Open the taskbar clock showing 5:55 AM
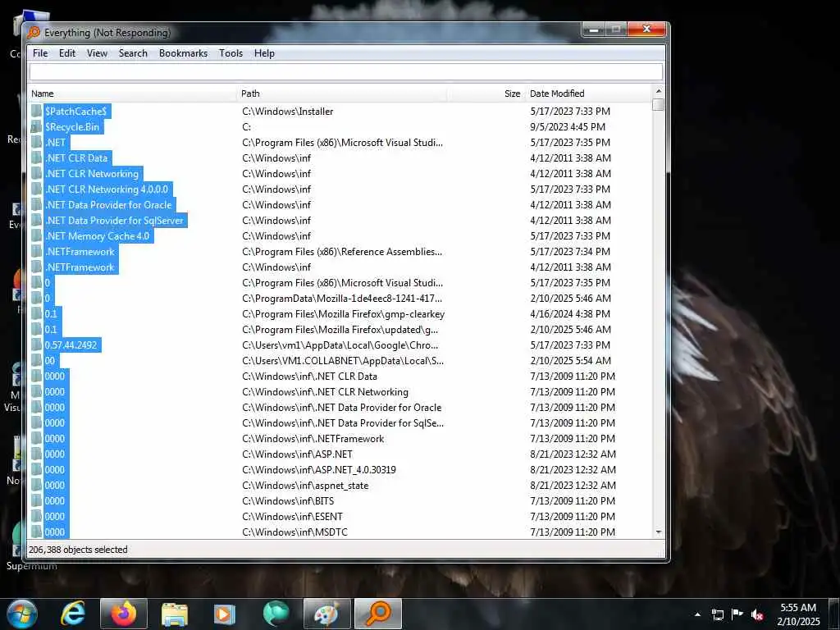 click(x=798, y=614)
